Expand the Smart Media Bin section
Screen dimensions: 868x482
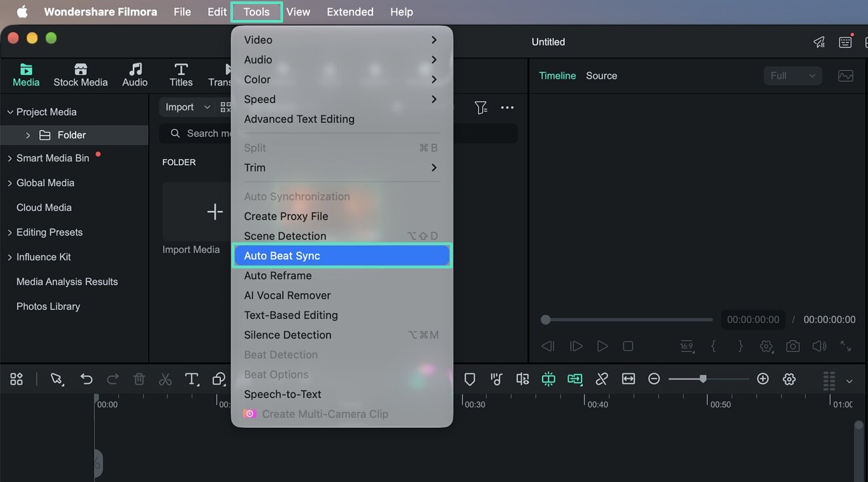pos(10,158)
